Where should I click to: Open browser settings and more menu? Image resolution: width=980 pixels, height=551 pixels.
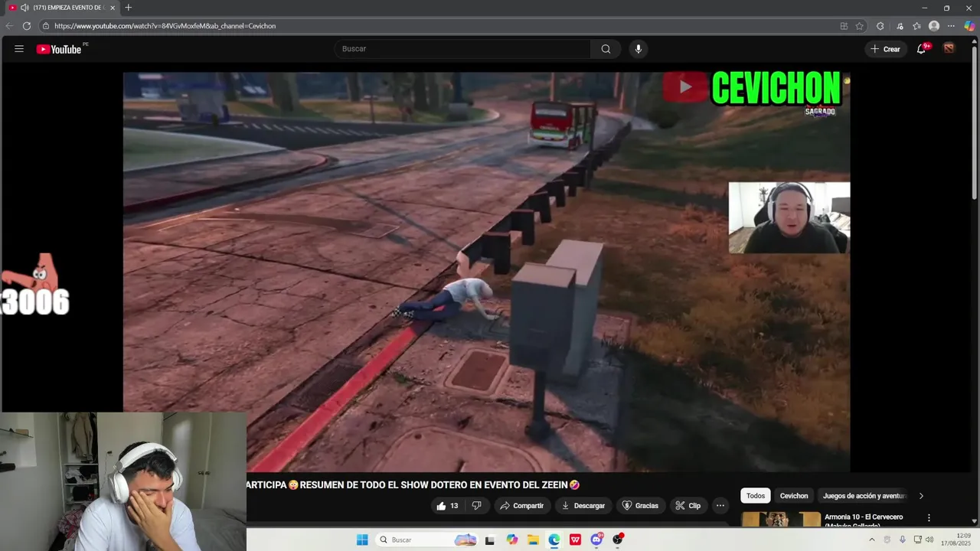[951, 26]
